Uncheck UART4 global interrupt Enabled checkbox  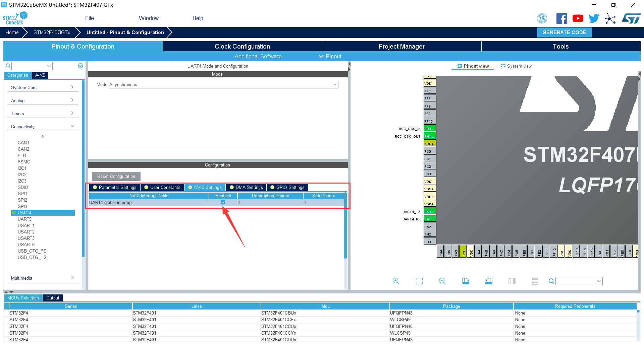[x=223, y=202]
